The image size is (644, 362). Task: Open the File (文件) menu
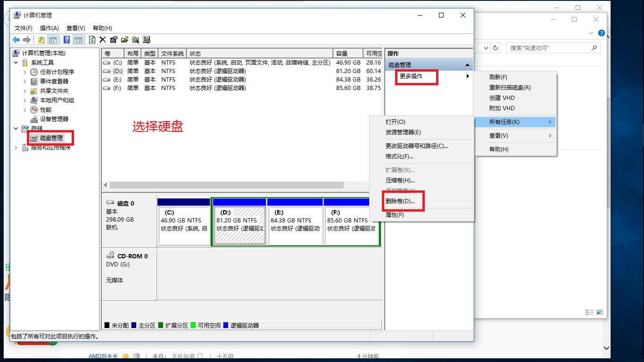point(24,28)
